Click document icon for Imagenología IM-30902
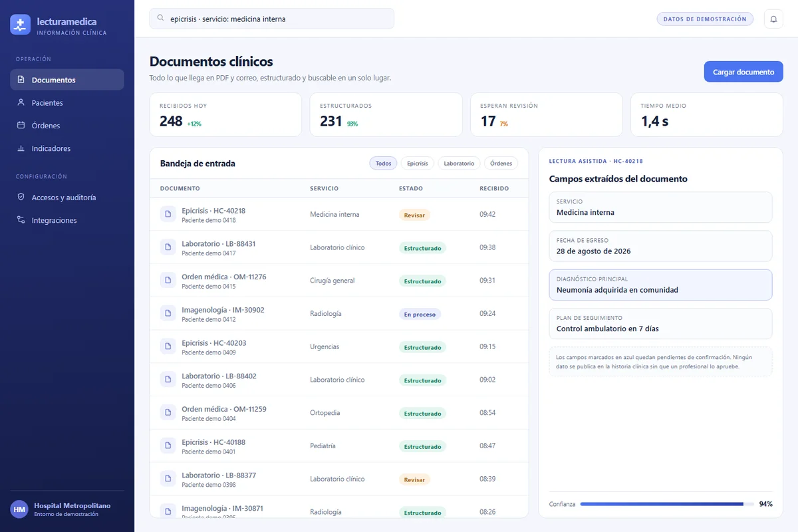The image size is (798, 532). pyautogui.click(x=167, y=313)
